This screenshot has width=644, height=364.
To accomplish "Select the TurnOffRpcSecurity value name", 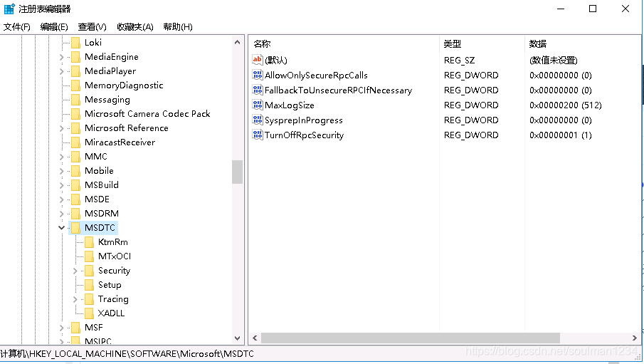I will (305, 135).
